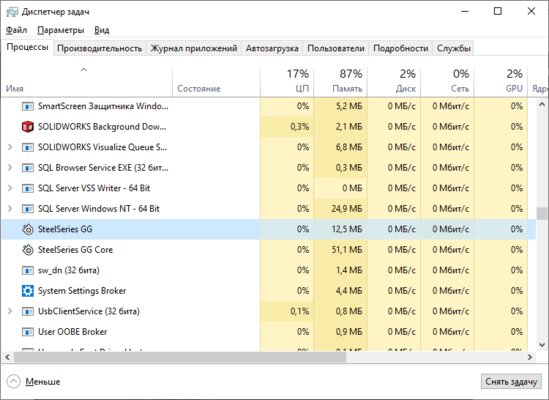Click the User OOBE Broker icon
549x400 pixels.
point(28,332)
